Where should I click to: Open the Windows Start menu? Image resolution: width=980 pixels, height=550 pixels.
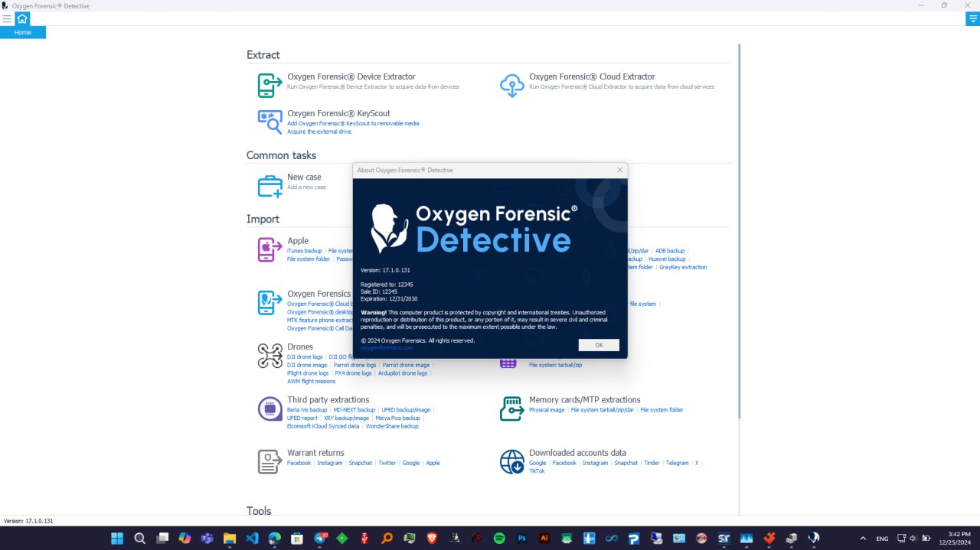click(118, 538)
